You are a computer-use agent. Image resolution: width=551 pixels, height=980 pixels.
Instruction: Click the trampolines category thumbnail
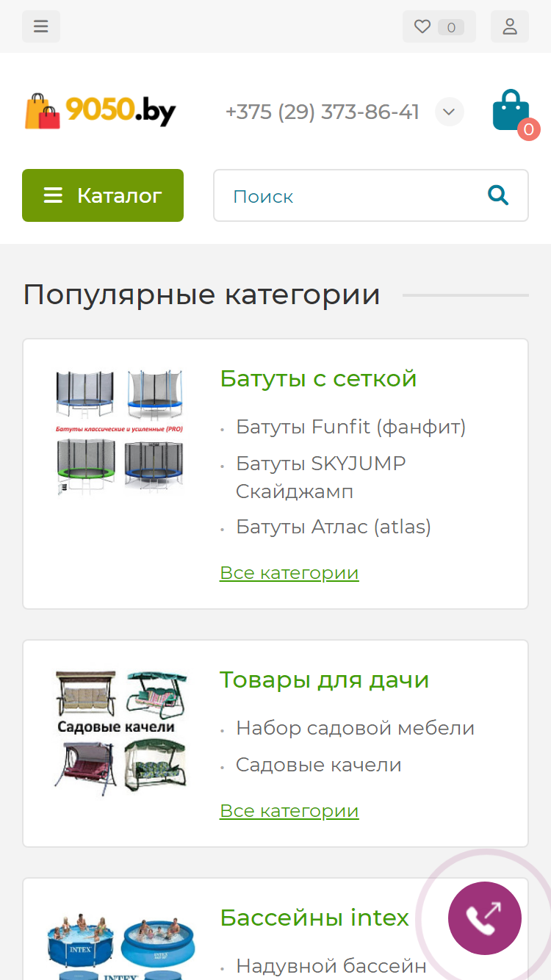click(x=121, y=432)
